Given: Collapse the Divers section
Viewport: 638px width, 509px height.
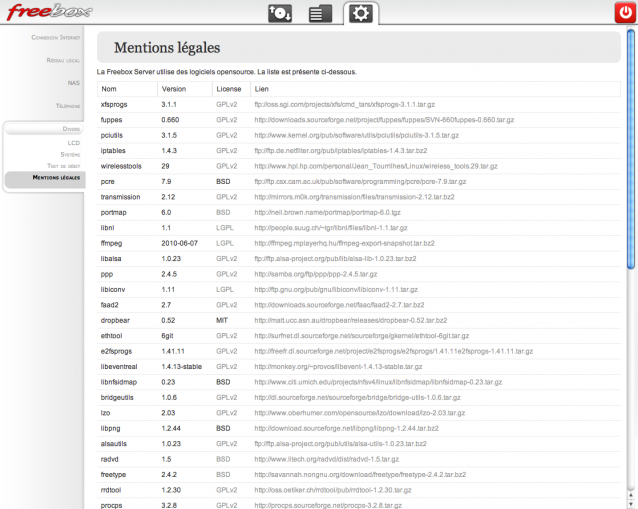Looking at the screenshot, I should (44, 129).
